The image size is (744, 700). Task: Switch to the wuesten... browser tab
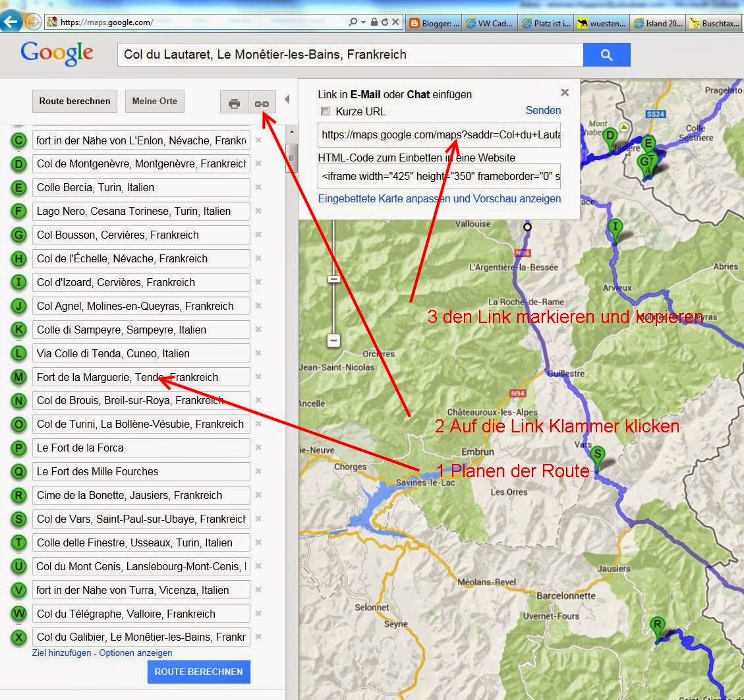602,23
